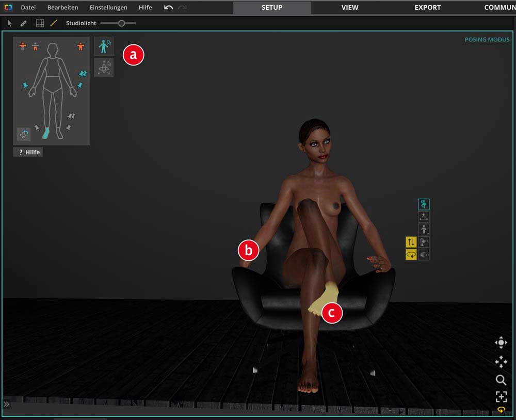This screenshot has height=420, width=516.
Task: Open the Datei menu
Action: (28, 7)
